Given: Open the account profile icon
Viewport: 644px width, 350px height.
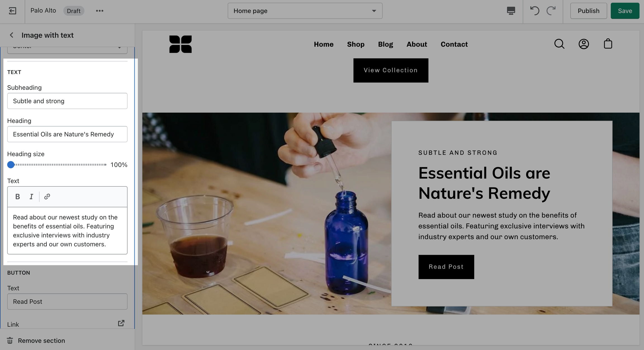Looking at the screenshot, I should click(584, 44).
